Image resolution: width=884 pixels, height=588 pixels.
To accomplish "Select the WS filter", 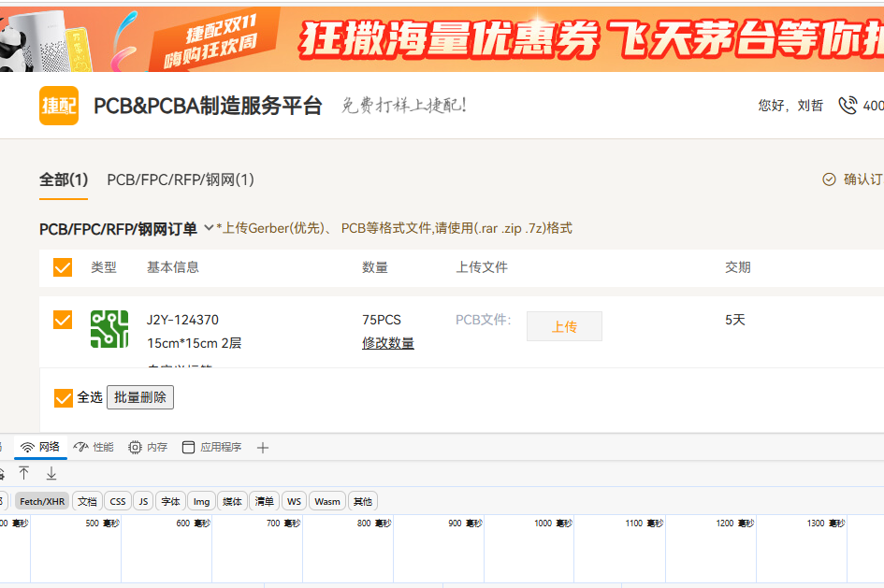I will [x=295, y=501].
